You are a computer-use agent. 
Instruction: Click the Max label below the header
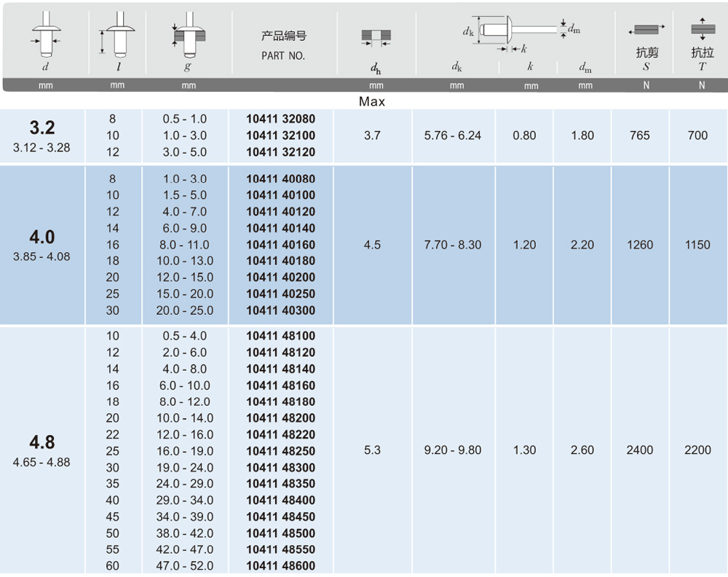372,102
